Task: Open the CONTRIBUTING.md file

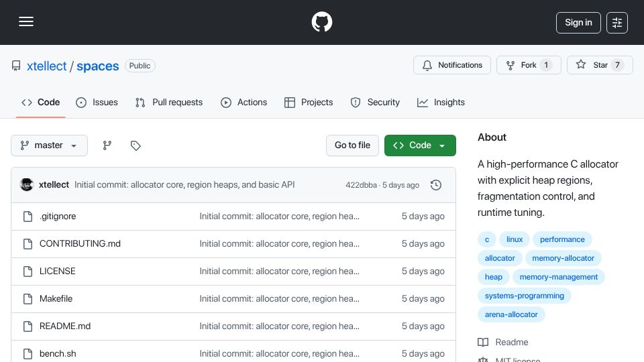Action: pos(80,244)
